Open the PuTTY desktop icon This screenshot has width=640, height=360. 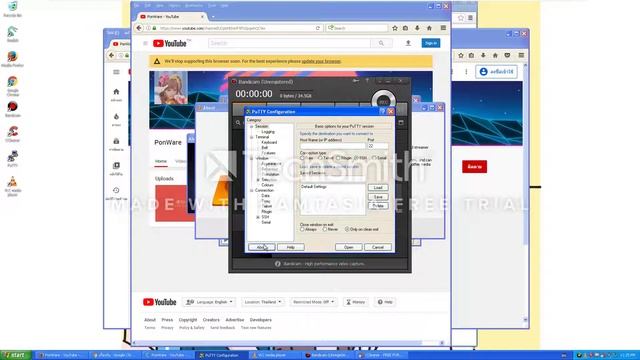pyautogui.click(x=12, y=159)
